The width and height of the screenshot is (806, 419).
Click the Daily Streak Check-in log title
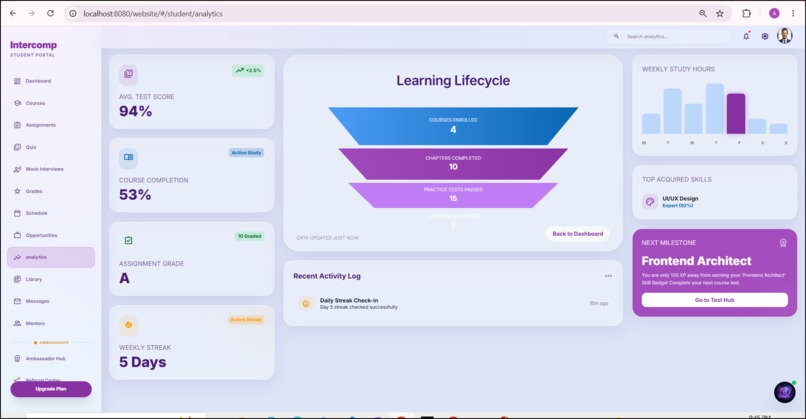click(349, 300)
